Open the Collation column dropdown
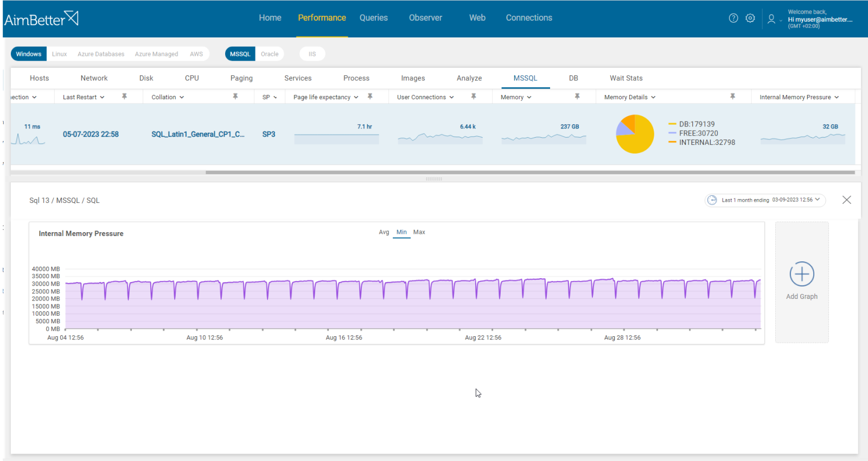 (x=182, y=97)
